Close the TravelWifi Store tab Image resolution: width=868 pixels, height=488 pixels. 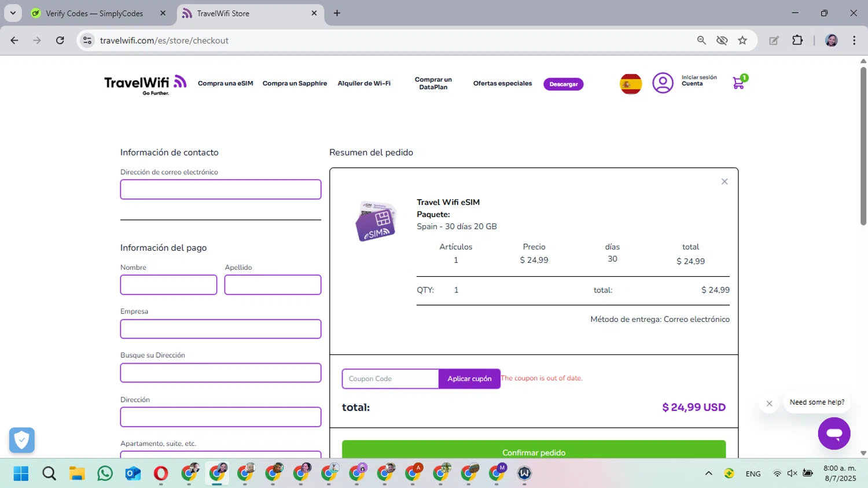pos(314,13)
